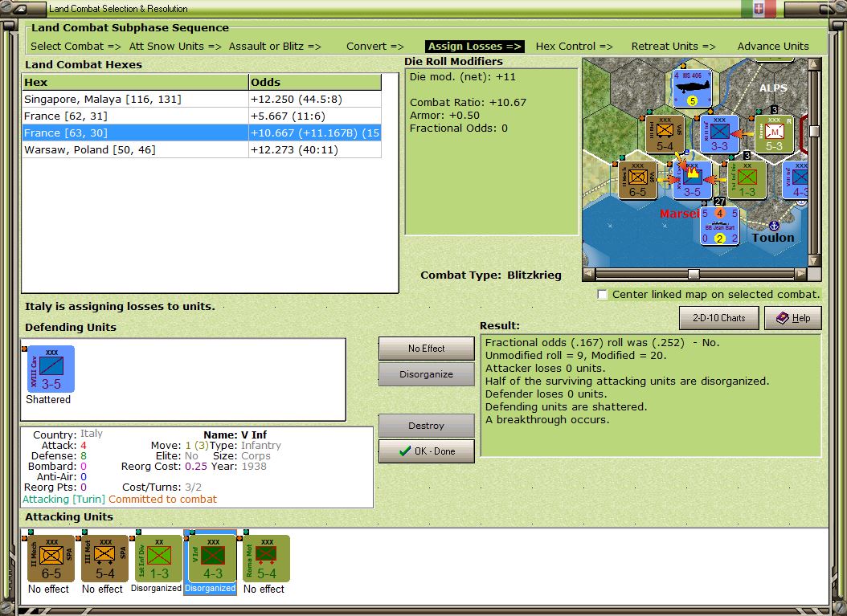The width and height of the screenshot is (847, 616).
Task: Move the map vertical scrollbar thumb
Action: (x=814, y=131)
